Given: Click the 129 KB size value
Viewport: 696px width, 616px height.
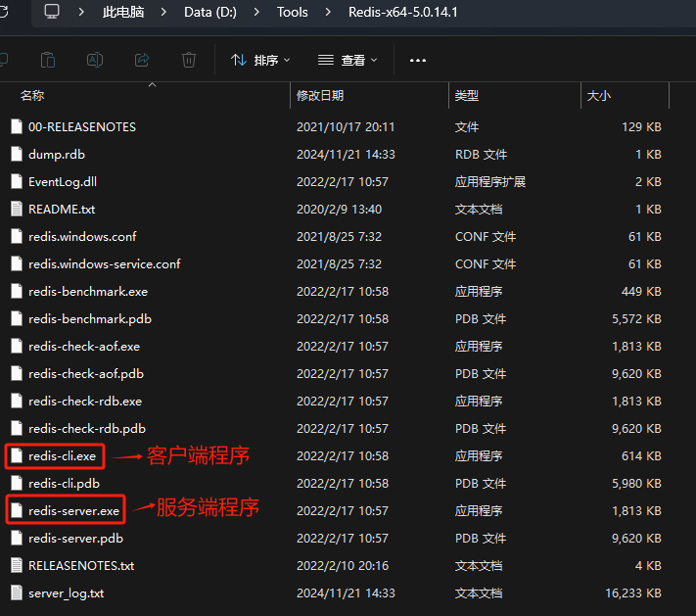Looking at the screenshot, I should pos(641,127).
